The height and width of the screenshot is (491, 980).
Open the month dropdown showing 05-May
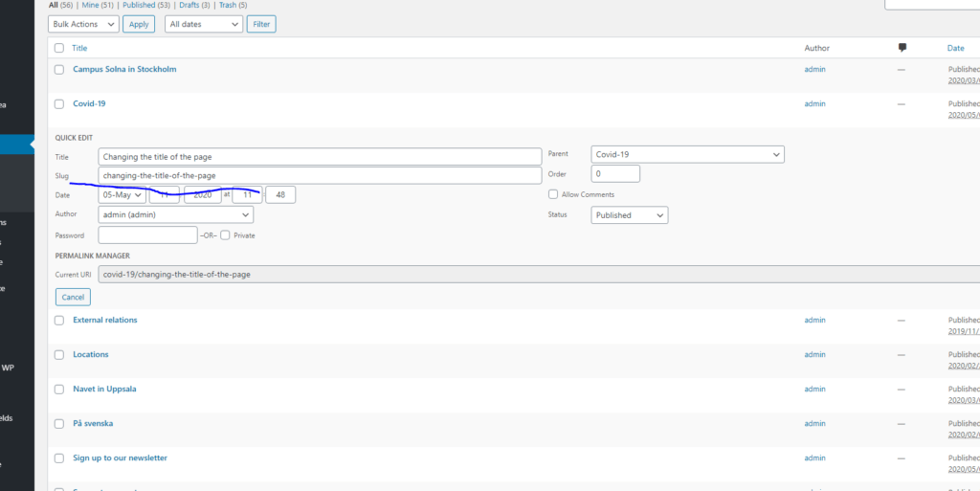(x=122, y=194)
